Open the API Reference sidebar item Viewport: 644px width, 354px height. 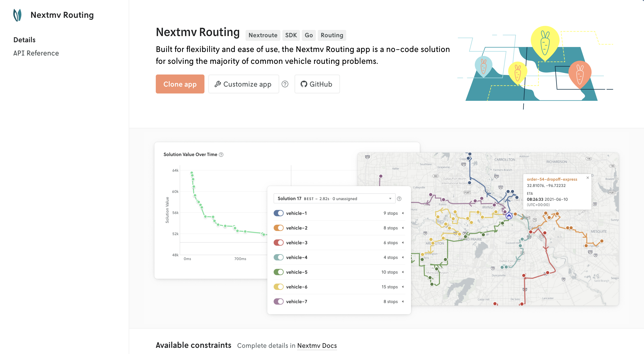[36, 53]
